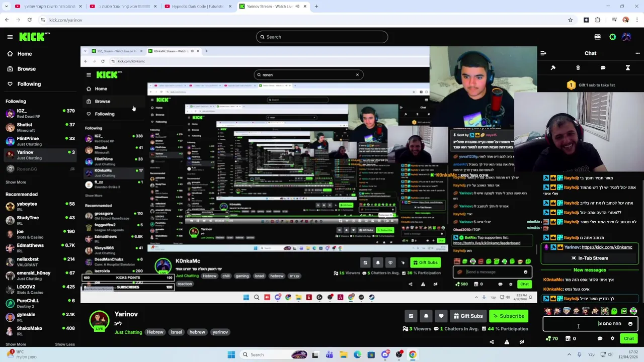
Task: Open Chrome tab search dropdown arrow
Action: pos(7,7)
